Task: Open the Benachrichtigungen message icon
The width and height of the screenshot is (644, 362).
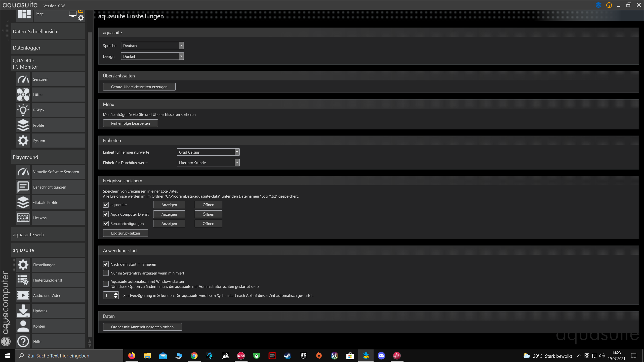Action: click(x=23, y=187)
